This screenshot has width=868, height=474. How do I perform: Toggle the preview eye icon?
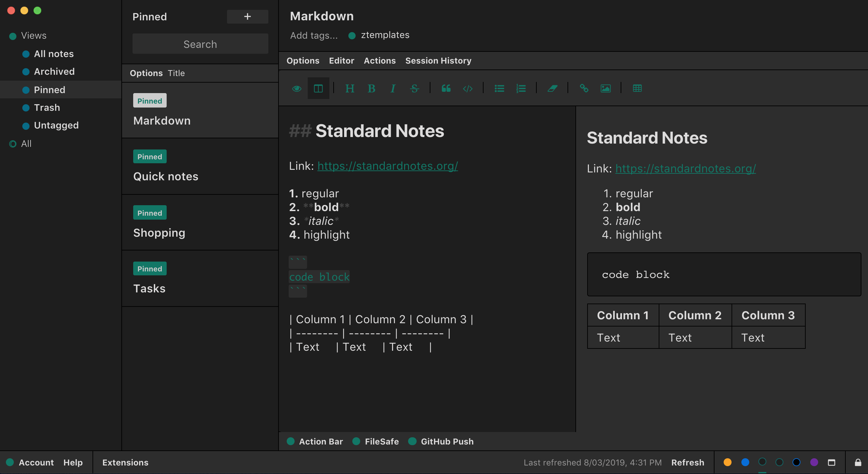coord(297,89)
